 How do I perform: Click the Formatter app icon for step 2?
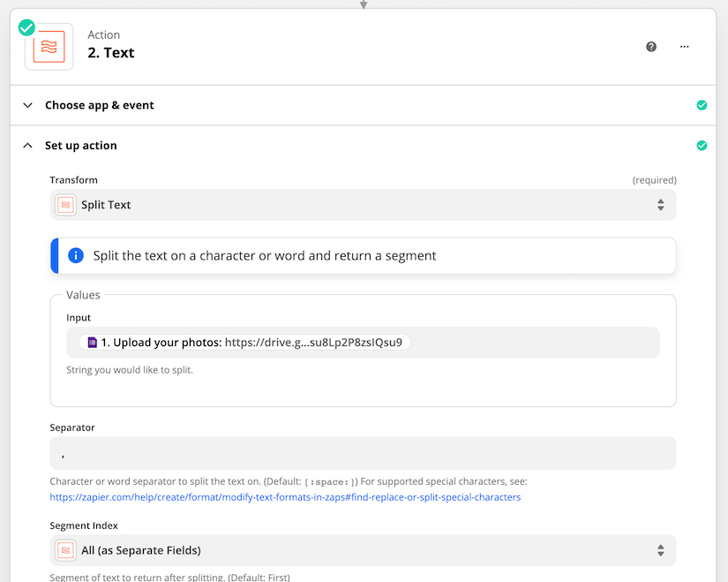[49, 47]
